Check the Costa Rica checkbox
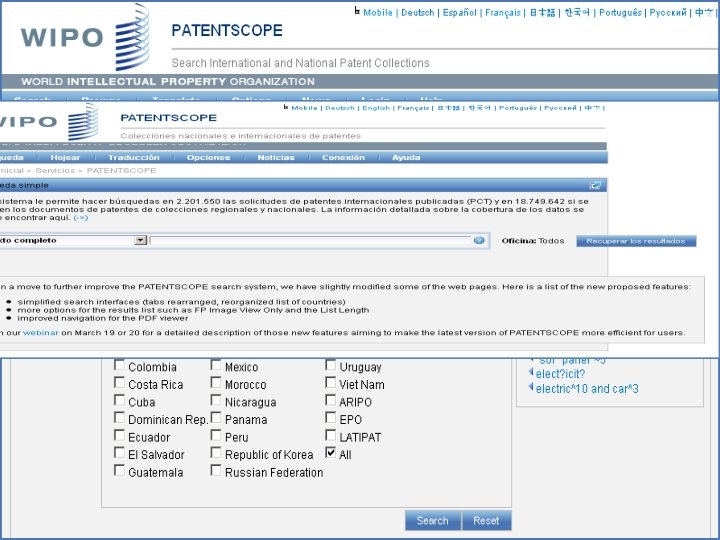 [119, 382]
